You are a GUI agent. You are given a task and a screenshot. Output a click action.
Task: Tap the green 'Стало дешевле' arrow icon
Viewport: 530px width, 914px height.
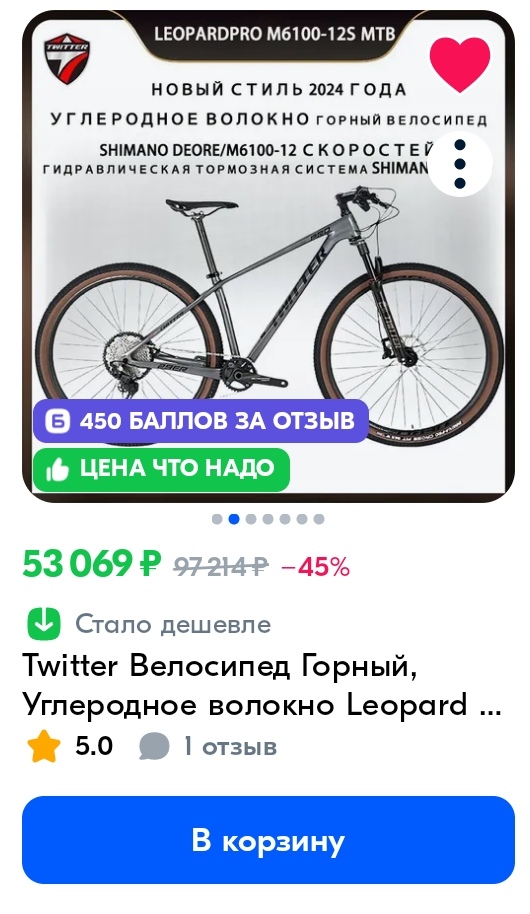point(44,624)
